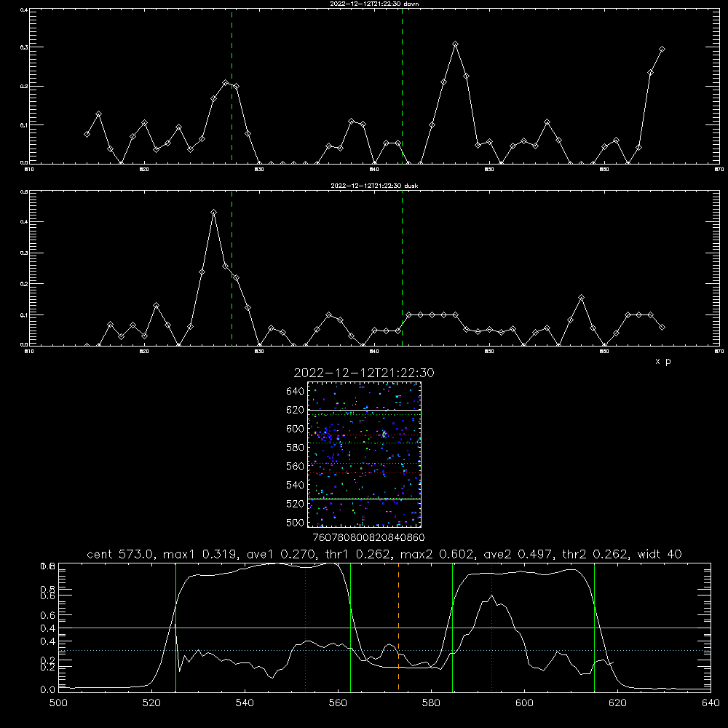This screenshot has height=728, width=728.
Task: Click the green vertical line near 585 in bottom plot
Action: [x=452, y=627]
